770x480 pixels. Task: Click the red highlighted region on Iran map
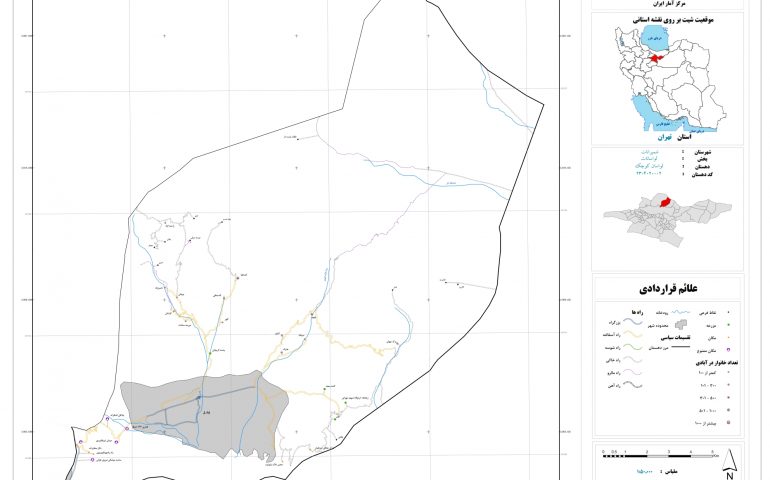point(657,58)
